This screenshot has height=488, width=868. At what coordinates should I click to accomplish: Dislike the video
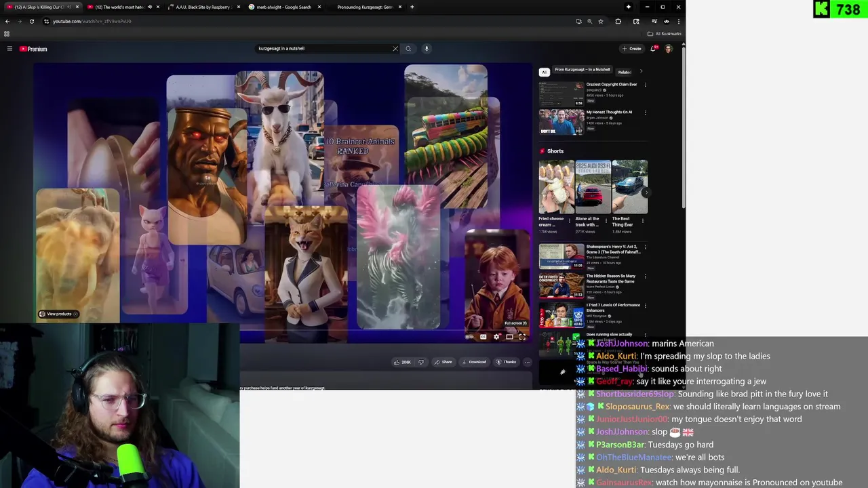pos(421,362)
